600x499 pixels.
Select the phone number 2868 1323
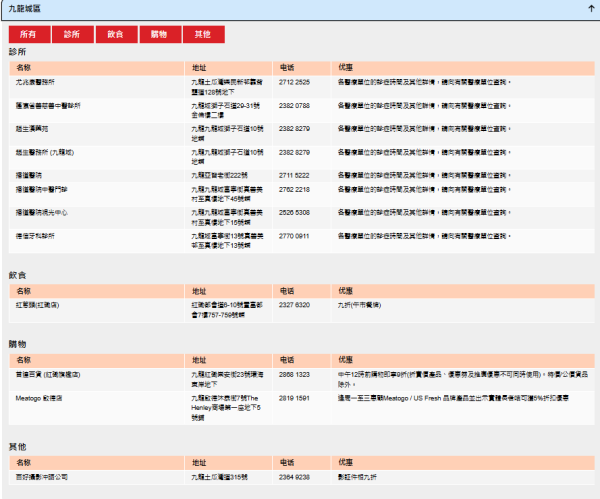click(294, 375)
